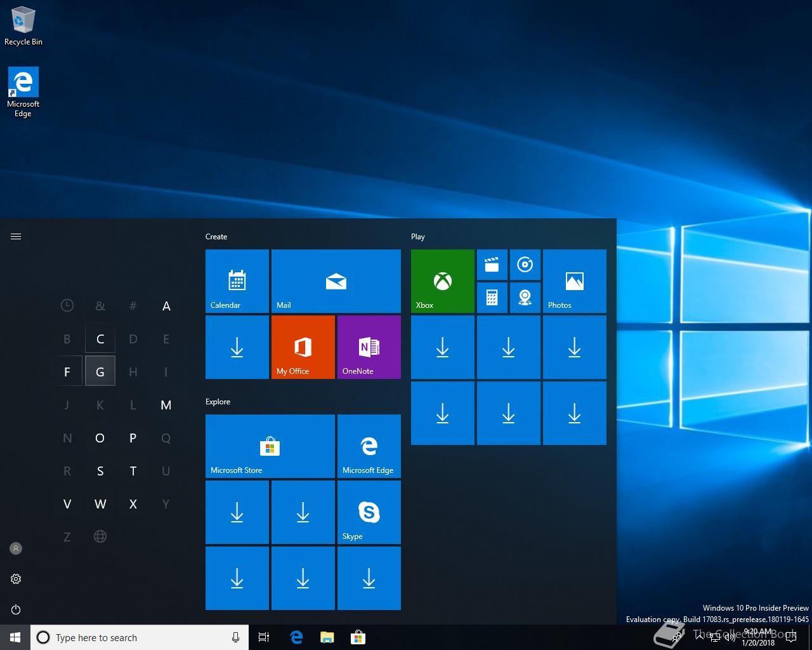Click the Create group header
This screenshot has width=812, height=650.
216,237
